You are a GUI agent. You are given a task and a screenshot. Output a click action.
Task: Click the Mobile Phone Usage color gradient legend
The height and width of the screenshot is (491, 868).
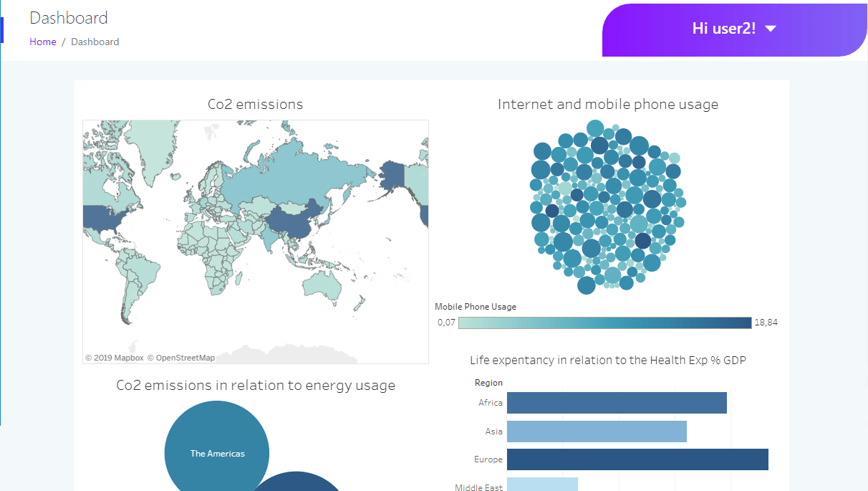[604, 323]
